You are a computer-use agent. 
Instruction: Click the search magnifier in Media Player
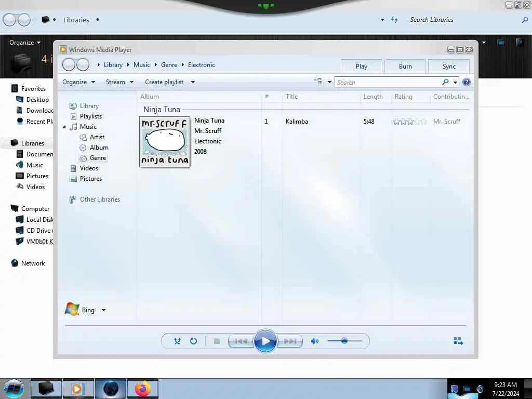point(445,82)
